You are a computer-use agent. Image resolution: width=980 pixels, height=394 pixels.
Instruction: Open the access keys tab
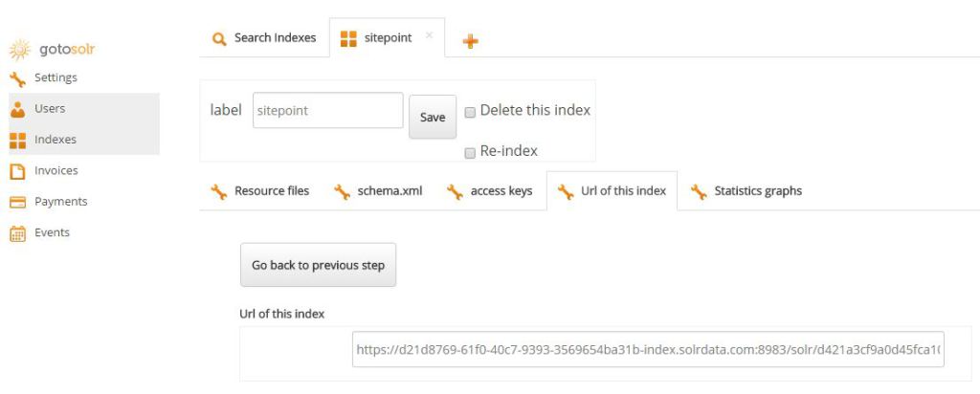pyautogui.click(x=490, y=191)
